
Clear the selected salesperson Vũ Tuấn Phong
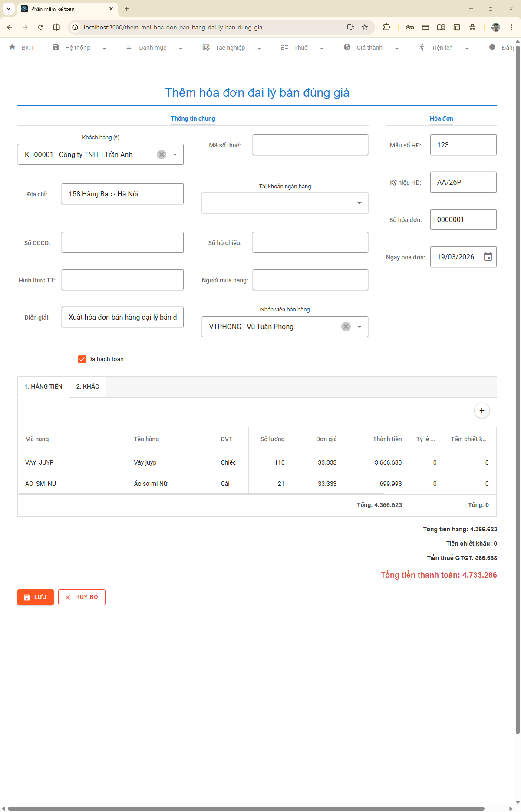(346, 327)
